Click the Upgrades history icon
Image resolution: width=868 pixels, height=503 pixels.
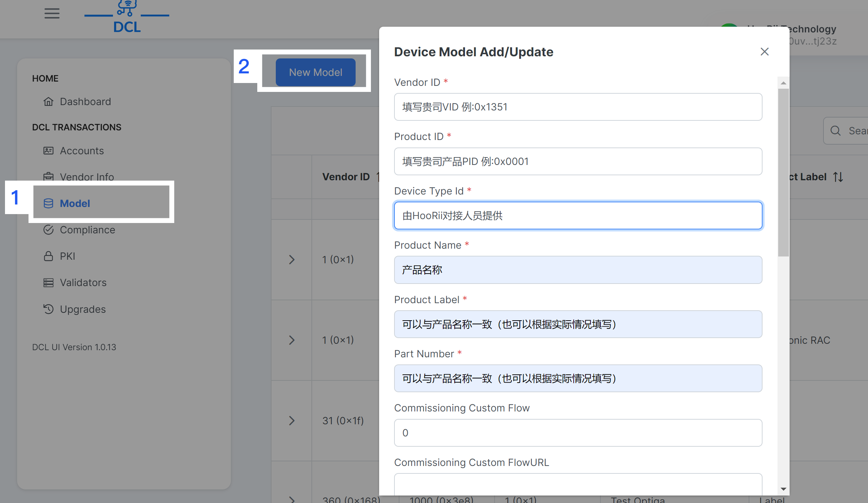pyautogui.click(x=48, y=309)
